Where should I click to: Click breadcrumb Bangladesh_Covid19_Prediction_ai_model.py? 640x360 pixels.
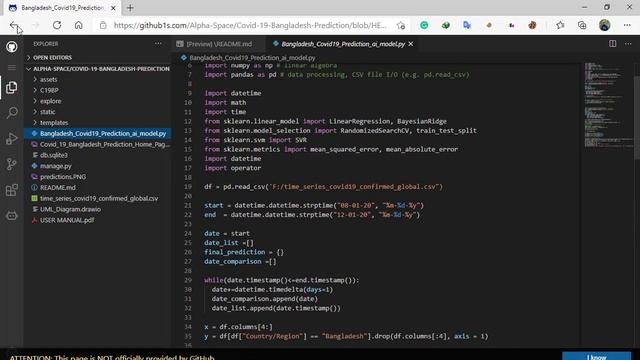pyautogui.click(x=252, y=58)
